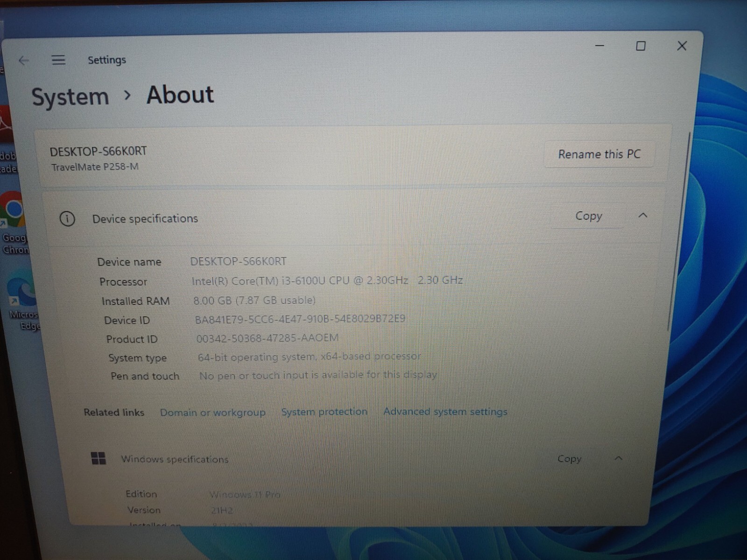Open System protection link

coord(324,412)
